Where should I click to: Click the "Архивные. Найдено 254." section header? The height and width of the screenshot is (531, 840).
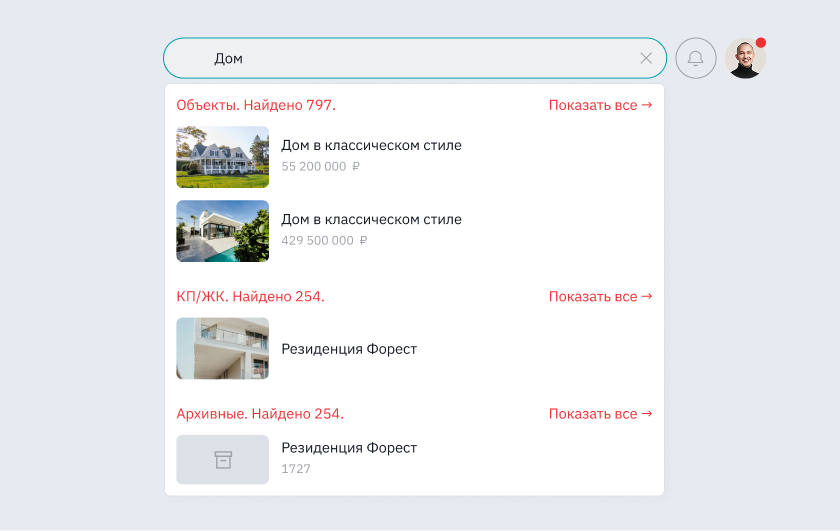click(260, 414)
